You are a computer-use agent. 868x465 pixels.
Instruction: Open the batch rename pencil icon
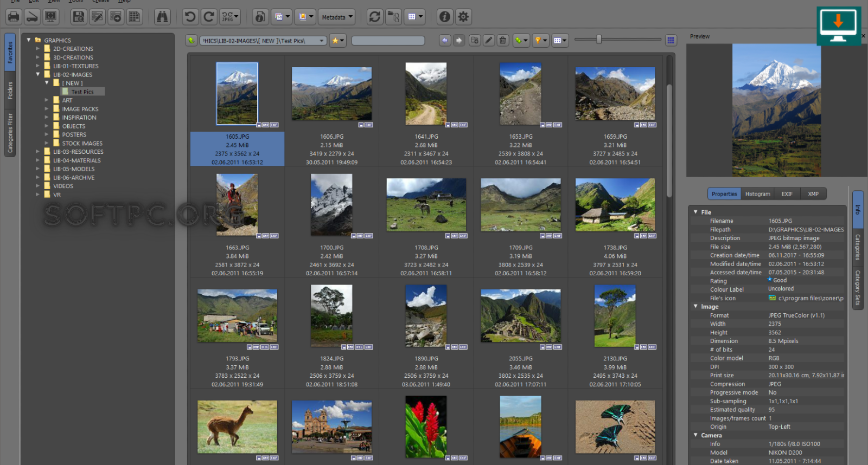click(98, 17)
